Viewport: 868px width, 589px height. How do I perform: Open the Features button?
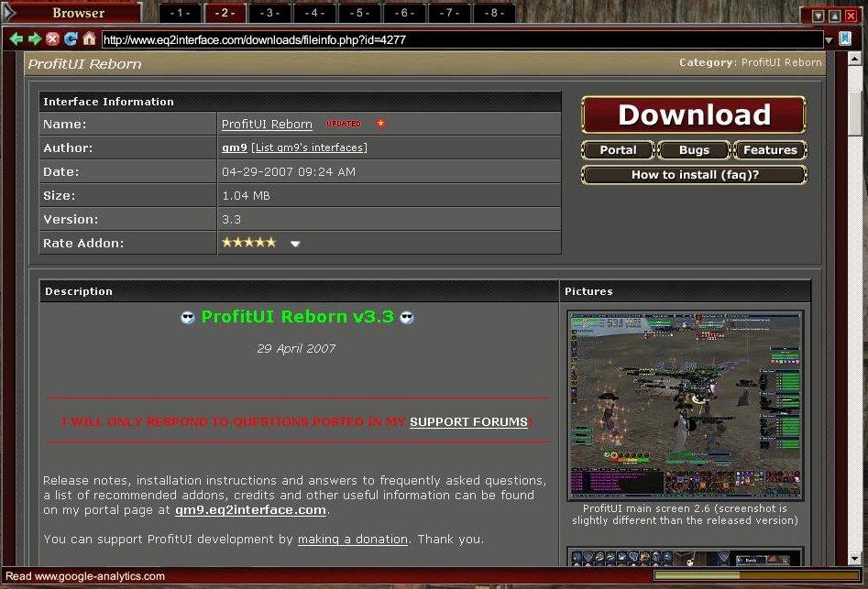[x=770, y=150]
